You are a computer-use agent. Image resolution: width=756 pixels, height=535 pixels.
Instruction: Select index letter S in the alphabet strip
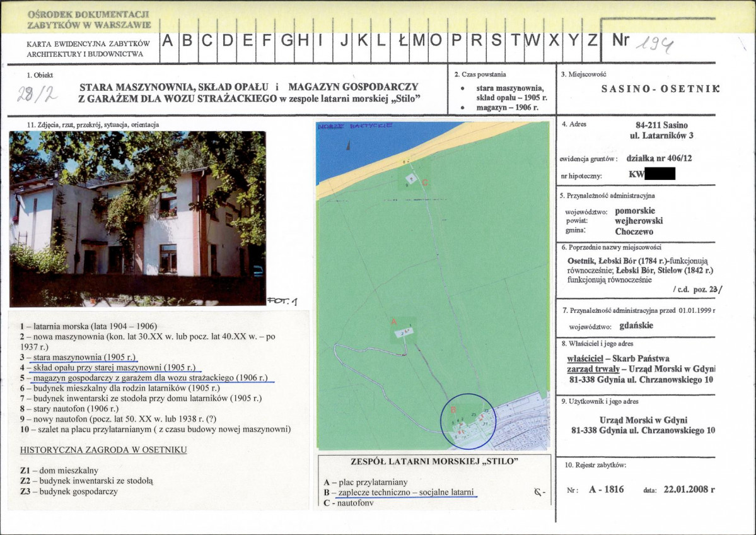click(496, 40)
